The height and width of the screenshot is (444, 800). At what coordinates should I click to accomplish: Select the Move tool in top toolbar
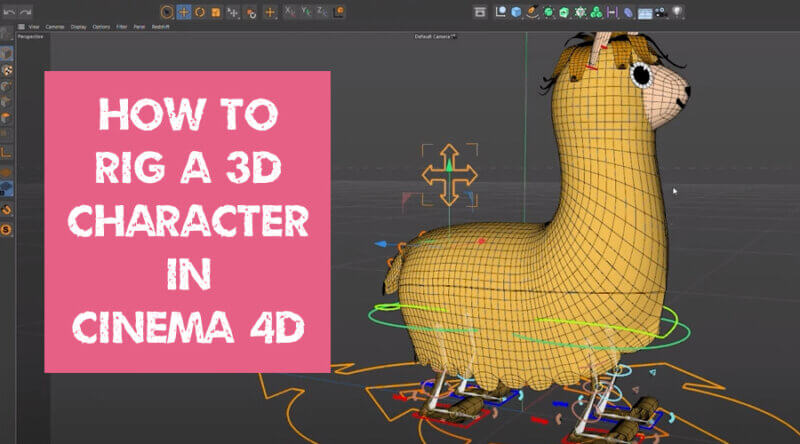click(183, 12)
